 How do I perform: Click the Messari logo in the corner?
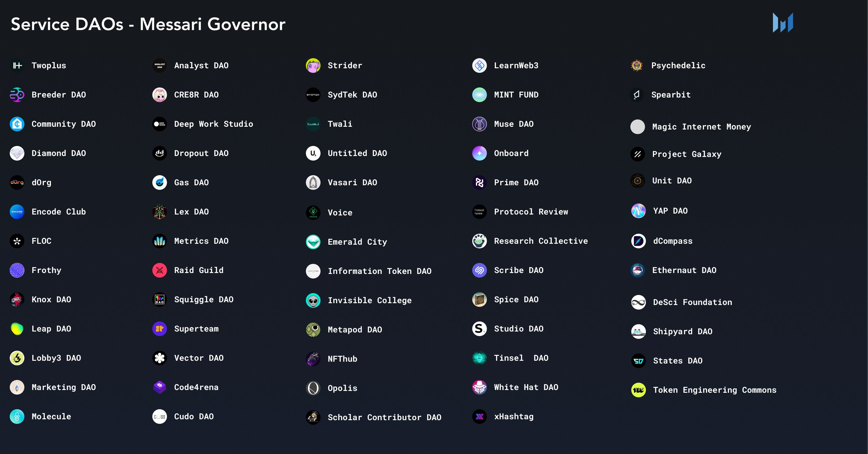(x=783, y=23)
